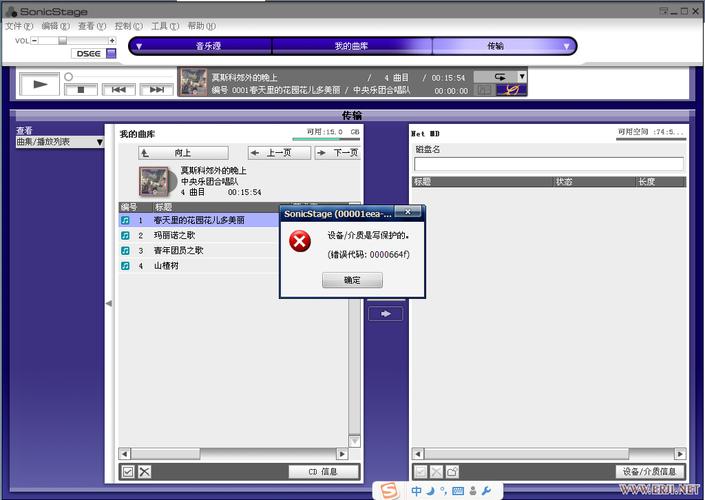Click music note icon of track 3
705x500 pixels.
(x=125, y=251)
